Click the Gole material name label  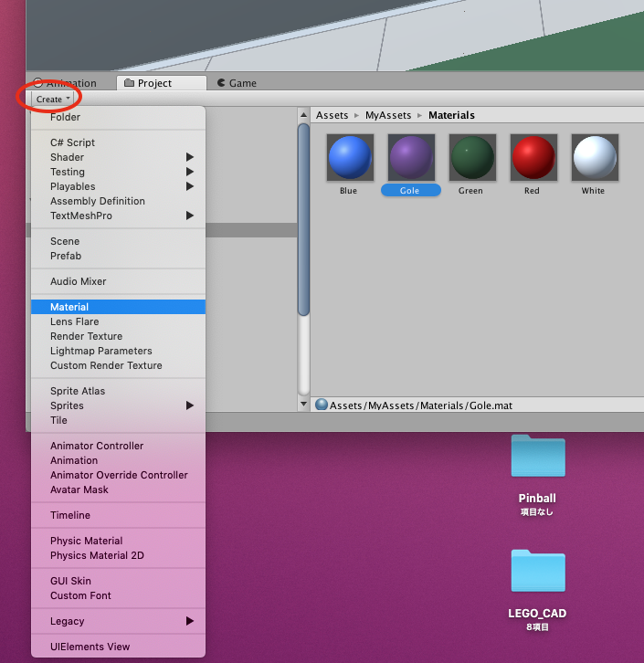coord(410,190)
